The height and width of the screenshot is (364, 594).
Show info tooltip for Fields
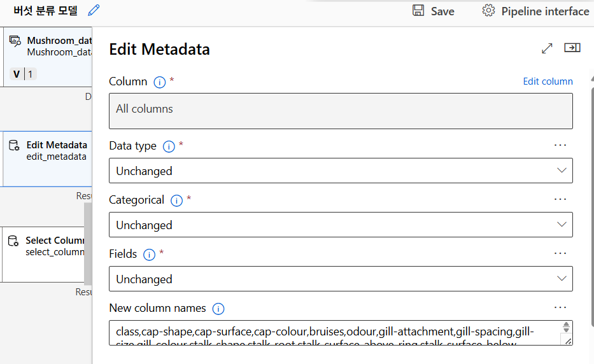click(150, 255)
